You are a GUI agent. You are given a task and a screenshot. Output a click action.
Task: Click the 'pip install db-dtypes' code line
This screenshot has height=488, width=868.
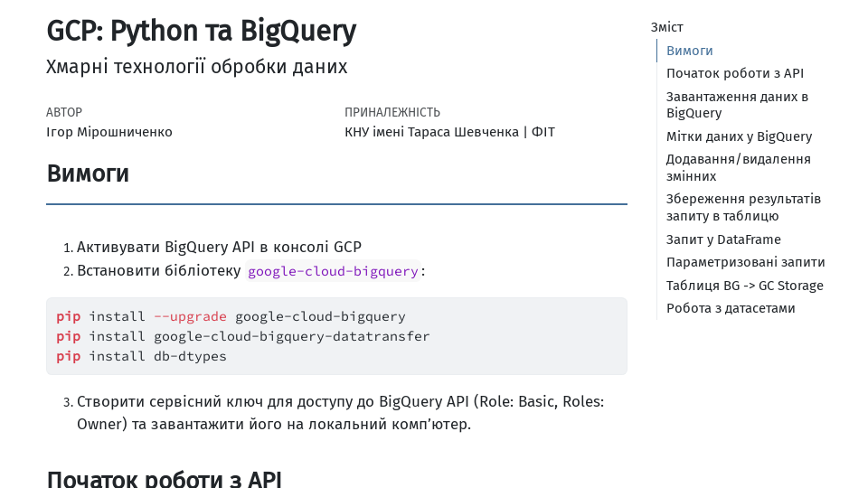point(141,356)
